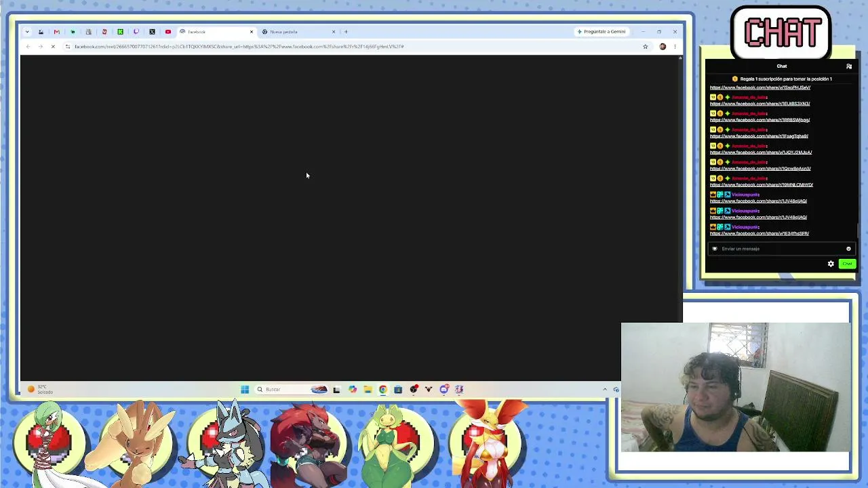
Task: Go forward in browser history
Action: coord(41,47)
